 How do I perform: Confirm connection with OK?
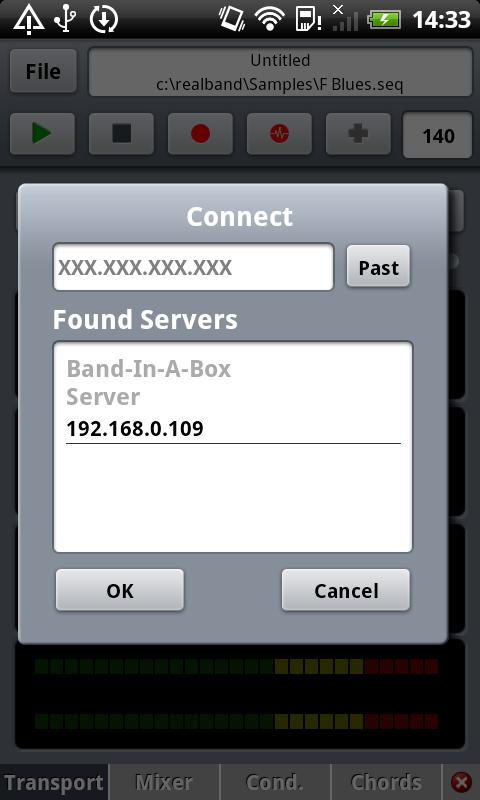[x=120, y=590]
